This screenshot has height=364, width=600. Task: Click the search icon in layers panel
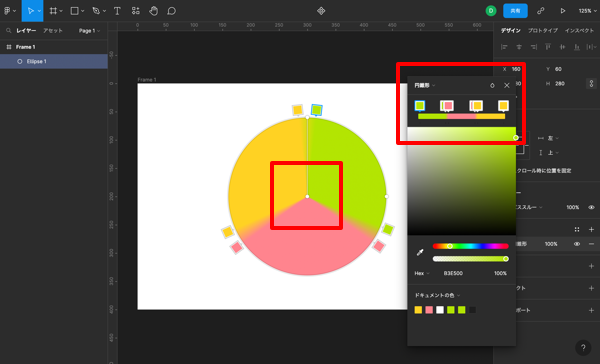(8, 31)
